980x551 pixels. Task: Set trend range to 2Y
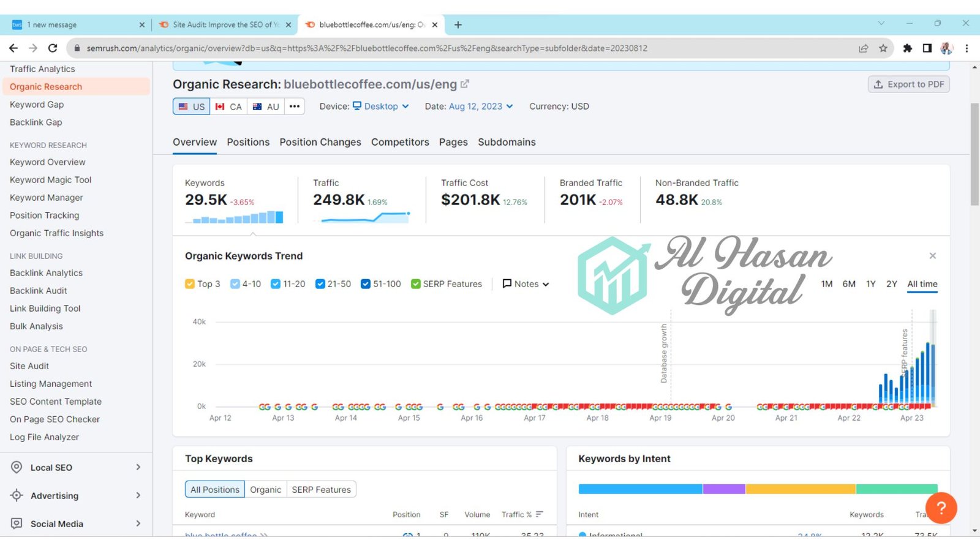(892, 284)
